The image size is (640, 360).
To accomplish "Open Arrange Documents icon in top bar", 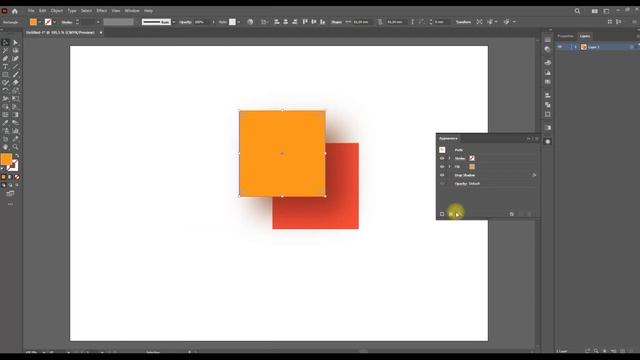I will pyautogui.click(x=595, y=11).
